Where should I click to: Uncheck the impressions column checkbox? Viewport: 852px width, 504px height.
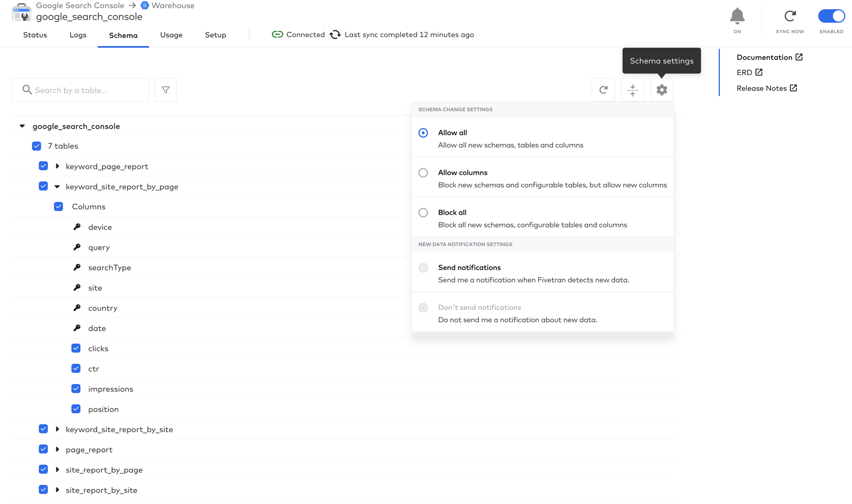point(76,389)
